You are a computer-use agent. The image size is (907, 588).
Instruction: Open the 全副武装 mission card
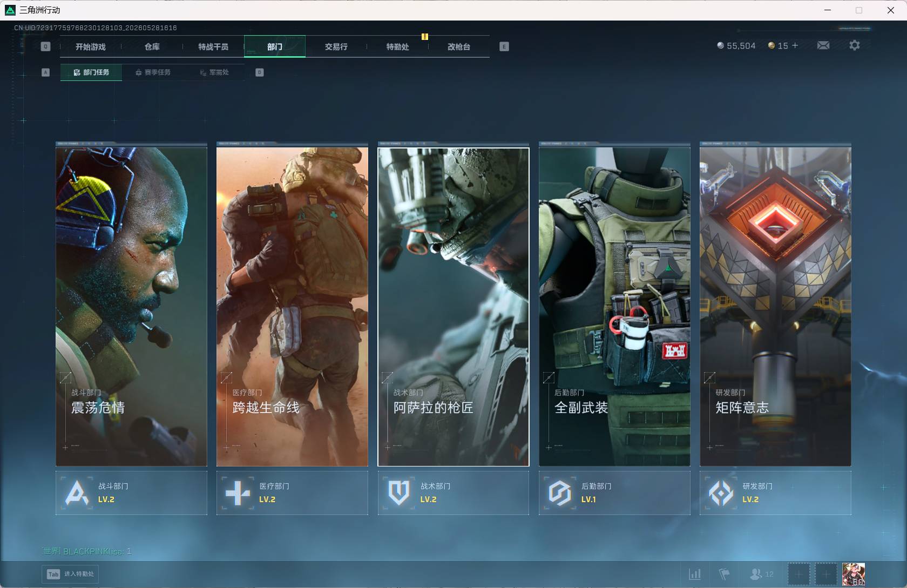614,307
